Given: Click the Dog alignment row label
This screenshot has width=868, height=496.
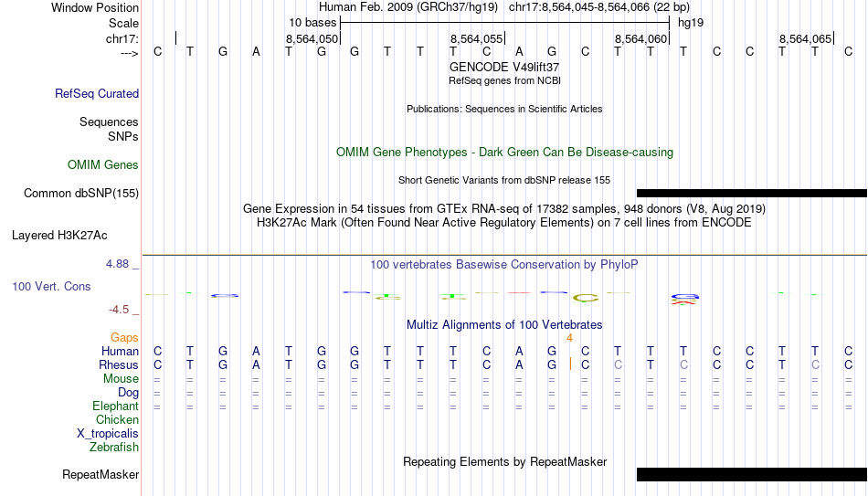Looking at the screenshot, I should [x=129, y=393].
